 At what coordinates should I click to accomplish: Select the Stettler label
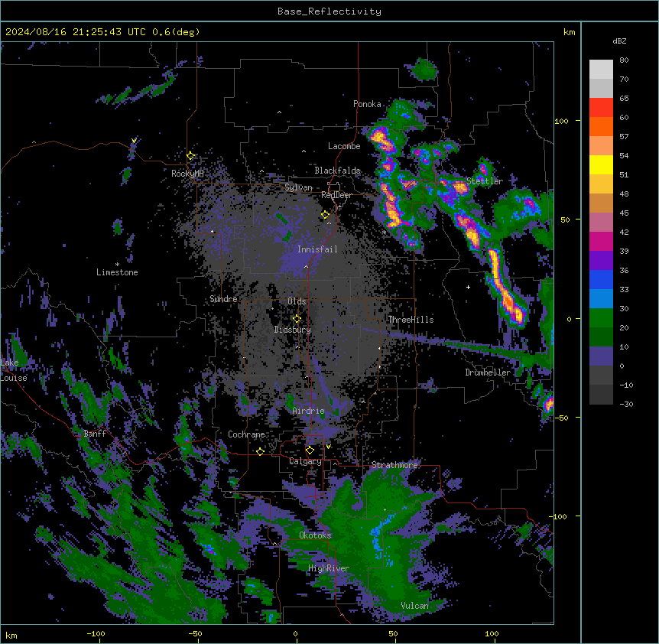tap(485, 181)
